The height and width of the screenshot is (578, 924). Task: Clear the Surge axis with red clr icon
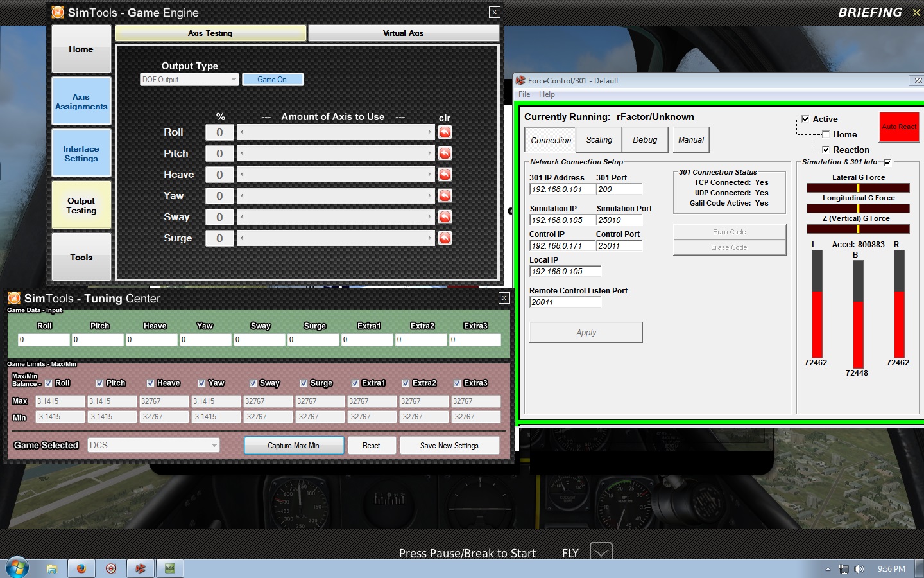point(445,238)
